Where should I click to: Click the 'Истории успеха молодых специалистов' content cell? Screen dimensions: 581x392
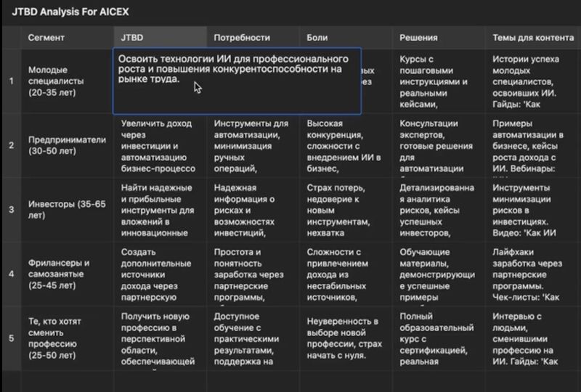tap(533, 81)
